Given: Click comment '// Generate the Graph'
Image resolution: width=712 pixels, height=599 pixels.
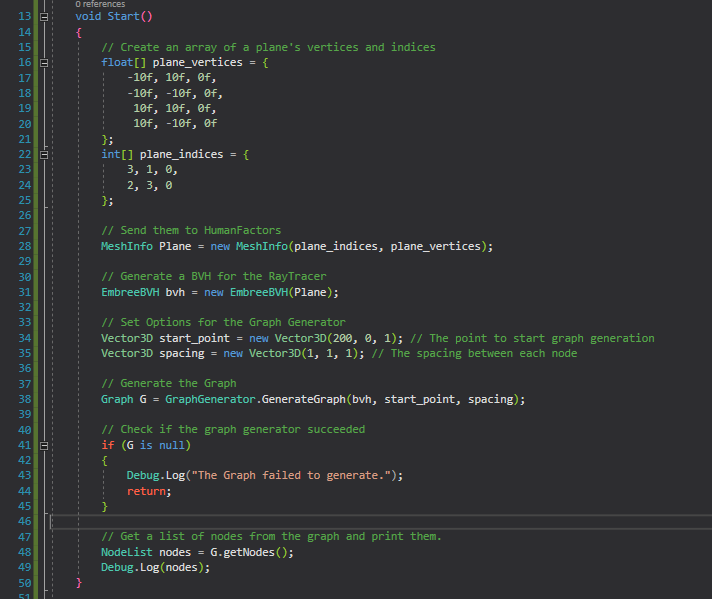Looking at the screenshot, I should tap(169, 383).
